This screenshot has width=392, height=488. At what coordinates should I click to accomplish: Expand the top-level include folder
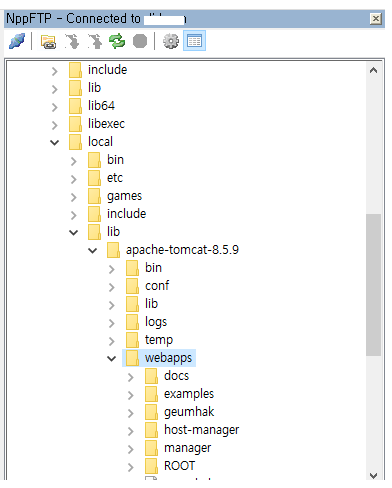(x=55, y=71)
